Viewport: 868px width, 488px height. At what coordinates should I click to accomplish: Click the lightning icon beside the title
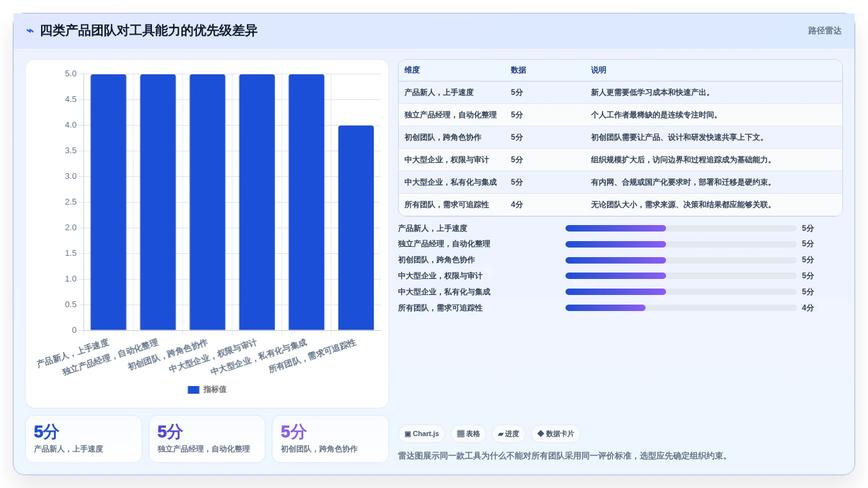click(30, 31)
